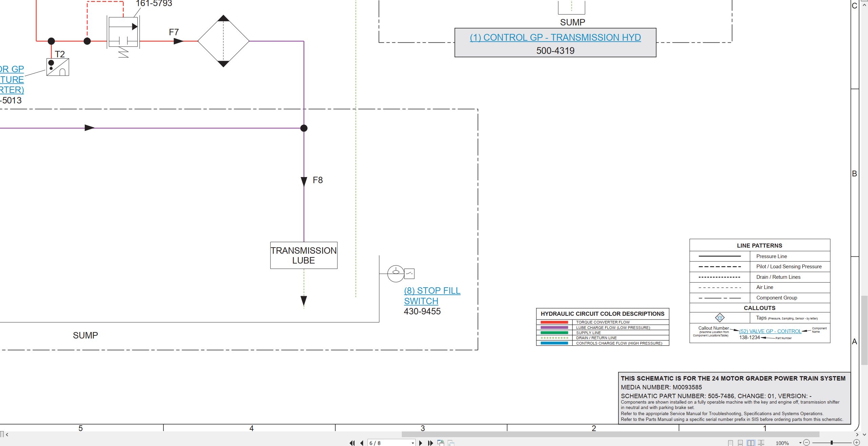Click the grid column number 3 marker
Screen dimensions: 868x446
423,428
